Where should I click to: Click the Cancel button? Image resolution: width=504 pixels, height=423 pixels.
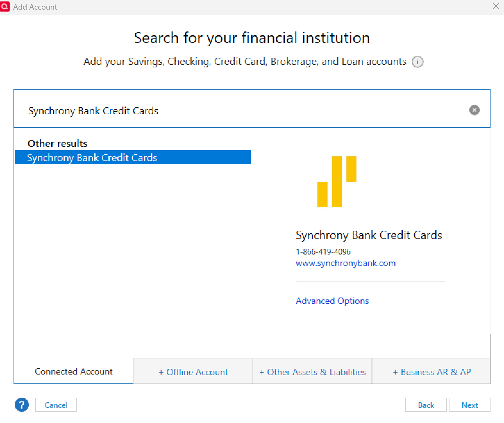(56, 405)
